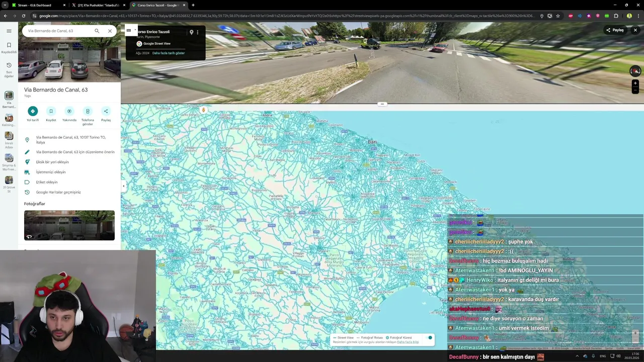Click Daha fazla tarih göster
This screenshot has width=644, height=362.
click(169, 53)
